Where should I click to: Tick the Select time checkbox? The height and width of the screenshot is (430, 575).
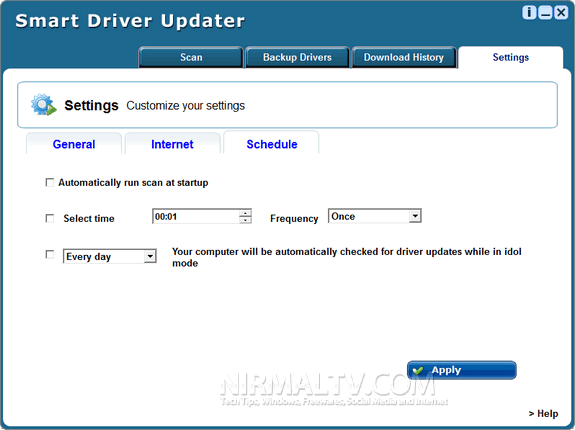[x=50, y=218]
